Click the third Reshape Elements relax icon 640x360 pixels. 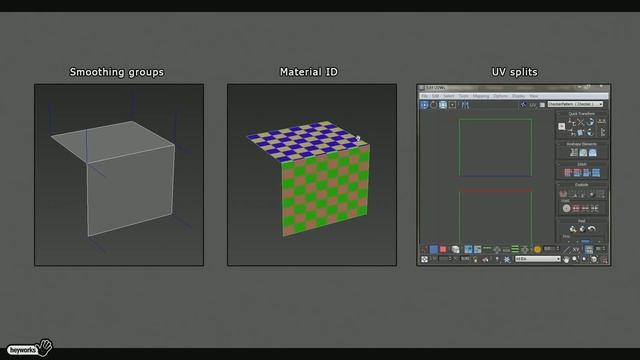593,153
